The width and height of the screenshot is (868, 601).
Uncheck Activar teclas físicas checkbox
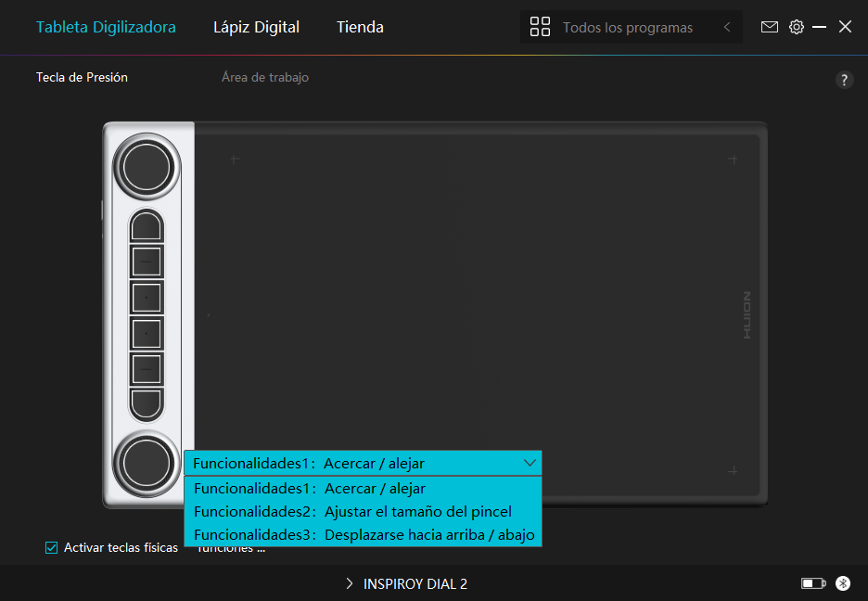point(52,547)
